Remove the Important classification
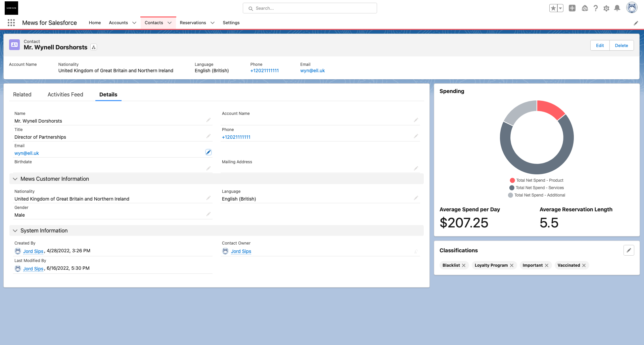 coord(547,265)
